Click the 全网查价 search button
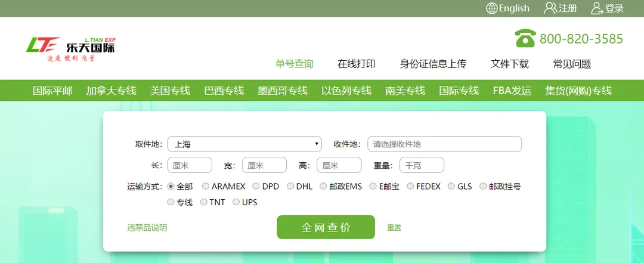Viewport: 644px width, 263px height. pyautogui.click(x=326, y=227)
